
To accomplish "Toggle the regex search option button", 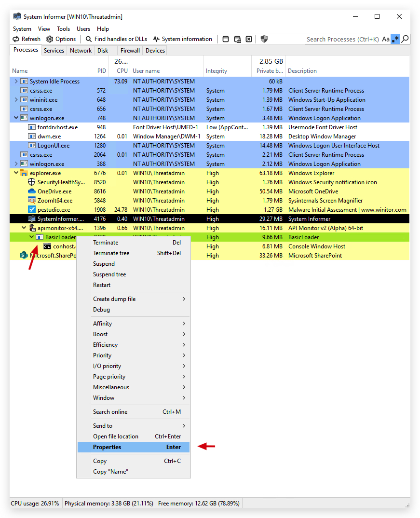I will point(395,39).
